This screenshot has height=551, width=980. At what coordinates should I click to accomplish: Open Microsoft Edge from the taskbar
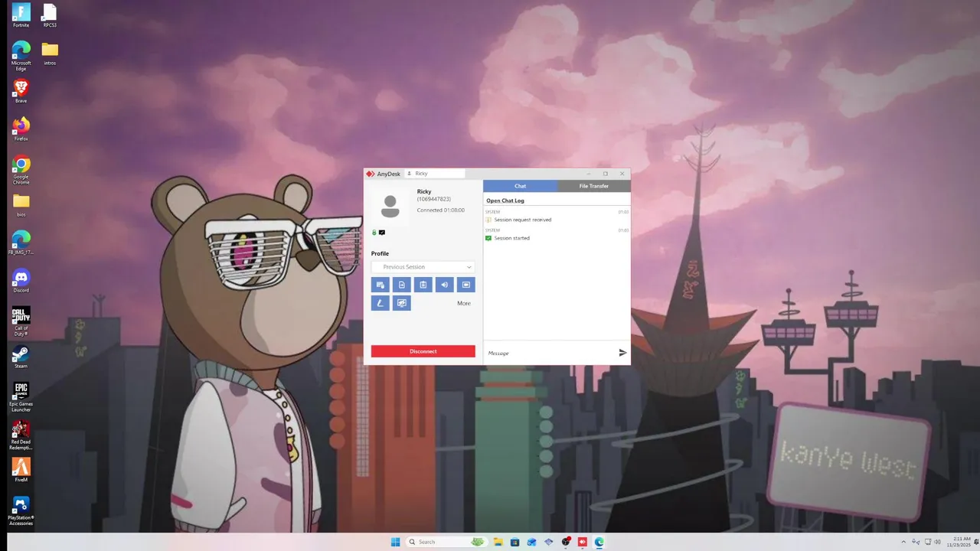599,542
